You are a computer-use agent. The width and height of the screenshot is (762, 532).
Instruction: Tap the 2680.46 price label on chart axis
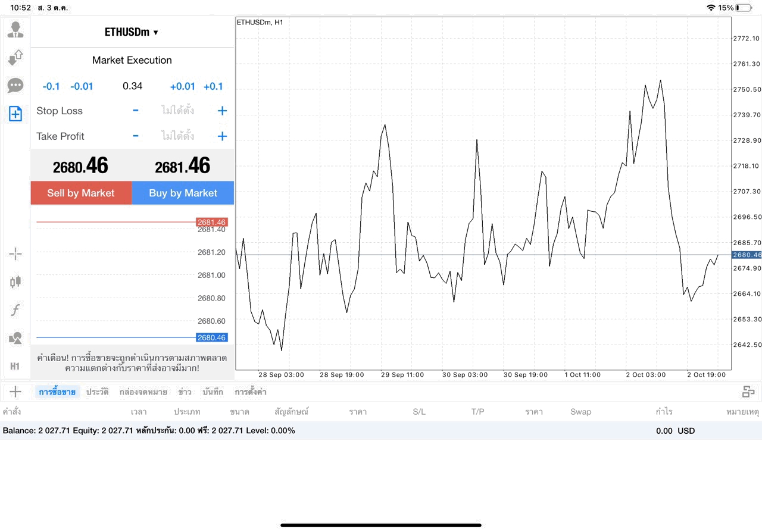point(747,255)
